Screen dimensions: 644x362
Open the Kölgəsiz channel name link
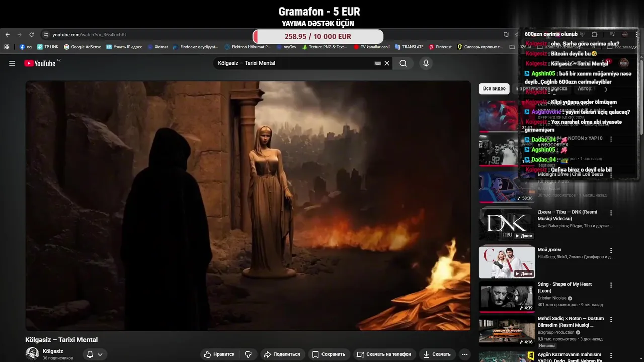53,351
